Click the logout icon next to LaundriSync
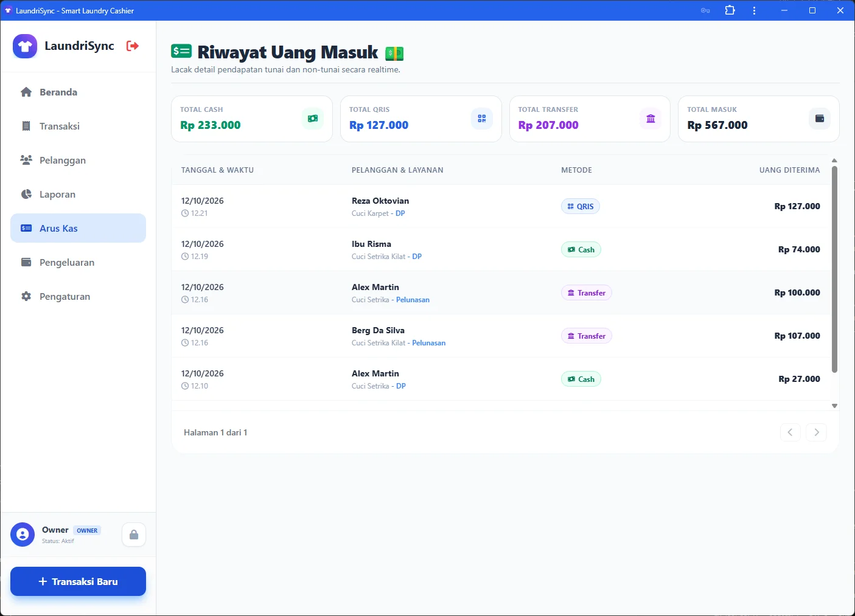This screenshot has width=855, height=616. pos(133,46)
